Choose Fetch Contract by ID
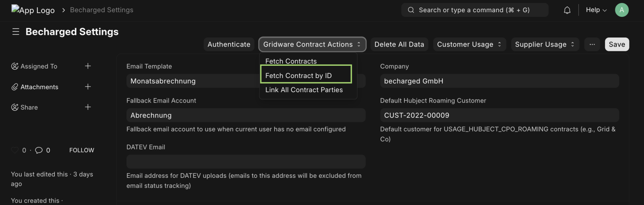644x205 pixels. click(x=306, y=75)
